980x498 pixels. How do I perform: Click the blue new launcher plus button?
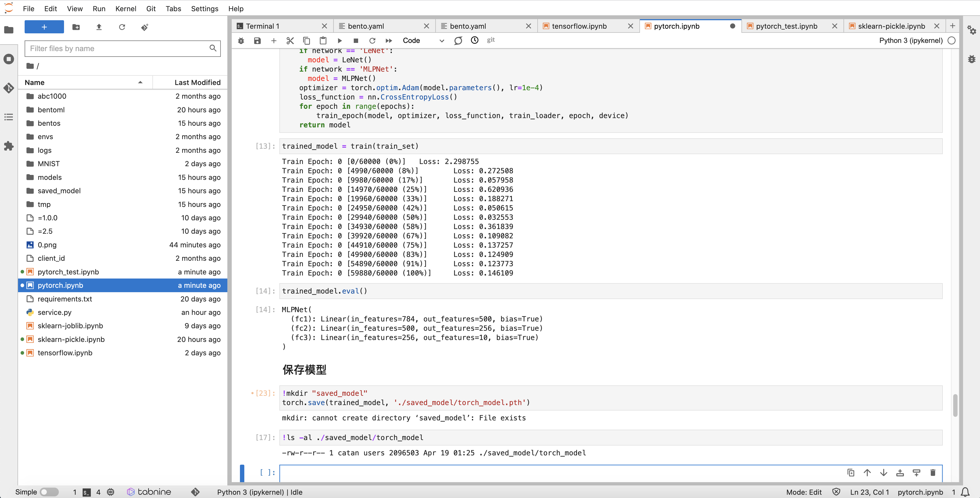point(44,27)
